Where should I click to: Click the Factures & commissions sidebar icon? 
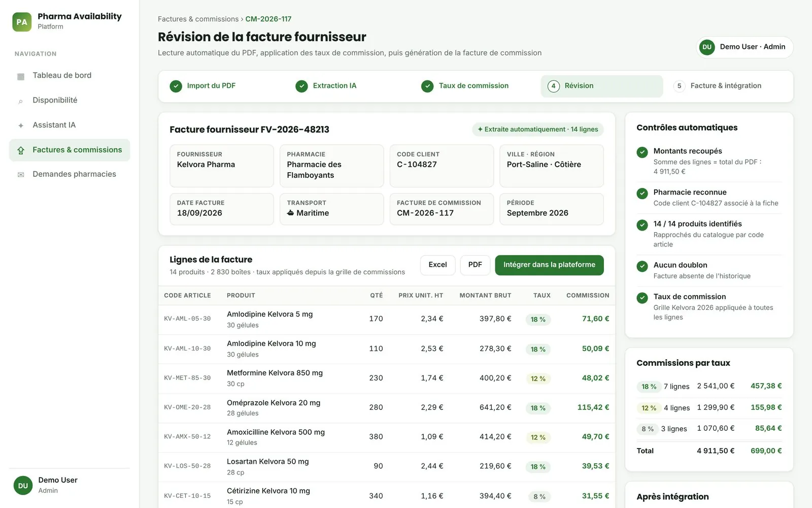[x=21, y=150]
